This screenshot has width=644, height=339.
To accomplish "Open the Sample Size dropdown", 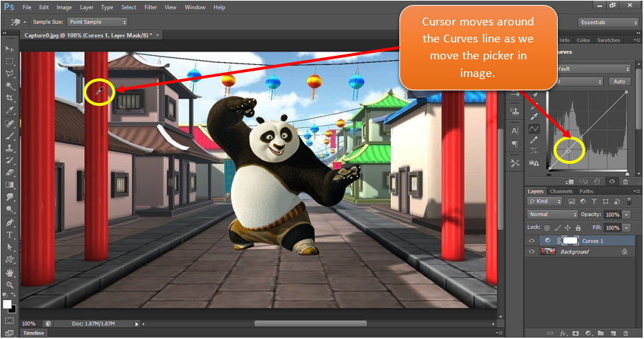I will (x=97, y=22).
